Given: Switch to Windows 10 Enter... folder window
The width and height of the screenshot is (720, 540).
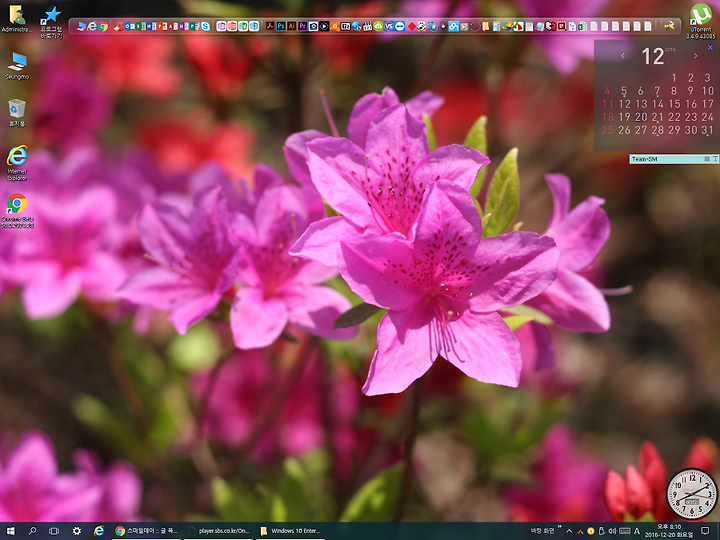Looking at the screenshot, I should (x=291, y=531).
